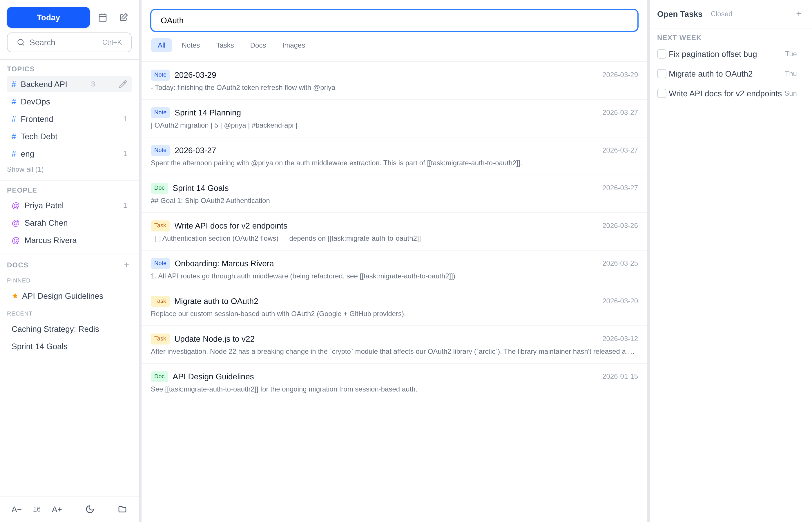
Task: Open the calendar icon next to Today
Action: (102, 17)
